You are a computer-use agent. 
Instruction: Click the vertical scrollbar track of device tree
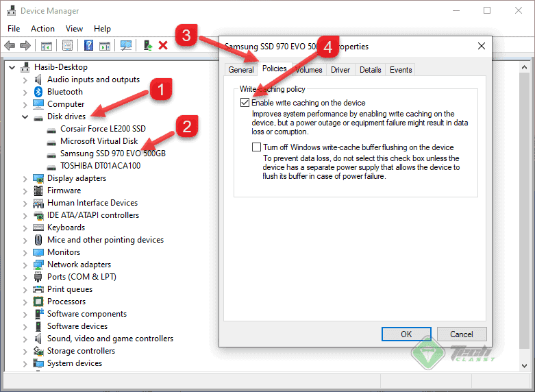pos(525,212)
